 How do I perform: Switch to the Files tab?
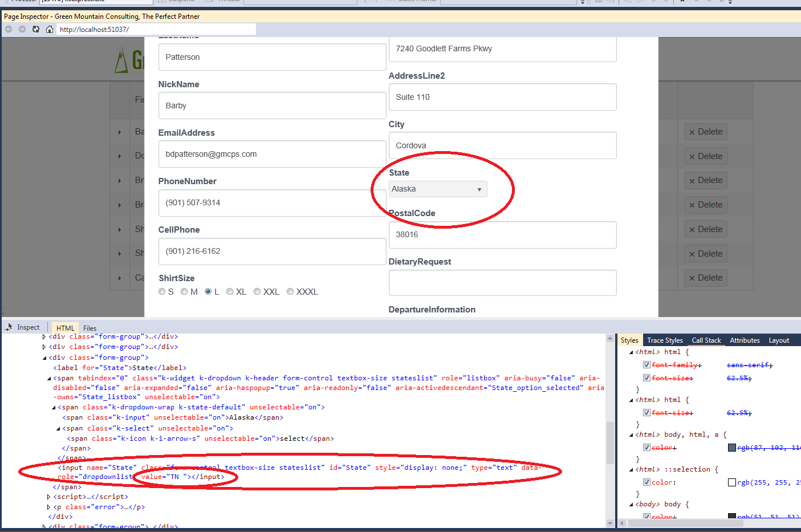click(90, 328)
